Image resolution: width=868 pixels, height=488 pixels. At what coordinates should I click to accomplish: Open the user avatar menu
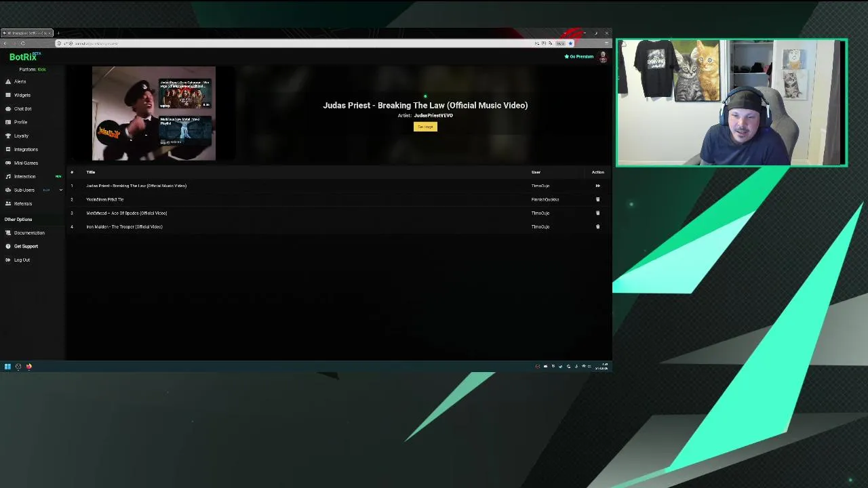pyautogui.click(x=603, y=57)
